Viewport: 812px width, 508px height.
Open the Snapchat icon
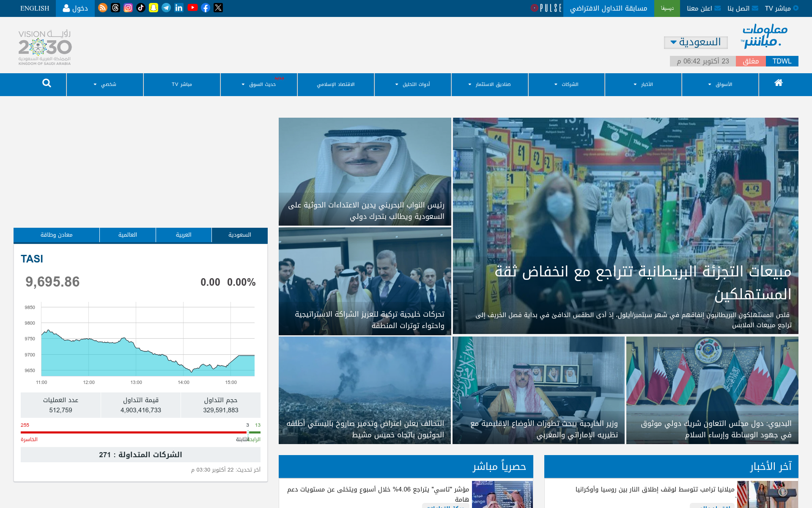click(x=154, y=8)
